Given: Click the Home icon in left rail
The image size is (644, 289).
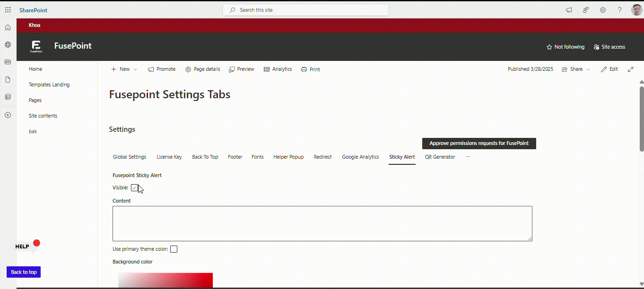Looking at the screenshot, I should click(x=8, y=27).
